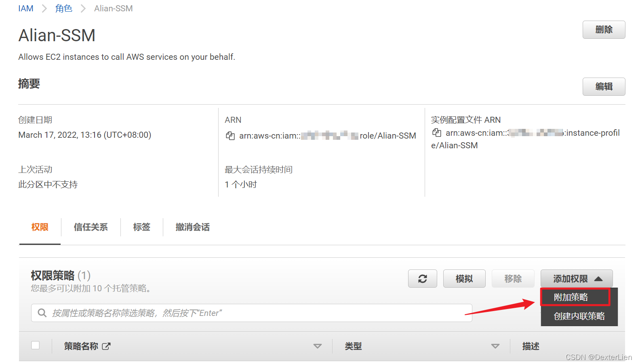Select creation date March 17, 2022 text
The width and height of the screenshot is (638, 364).
[x=85, y=135]
